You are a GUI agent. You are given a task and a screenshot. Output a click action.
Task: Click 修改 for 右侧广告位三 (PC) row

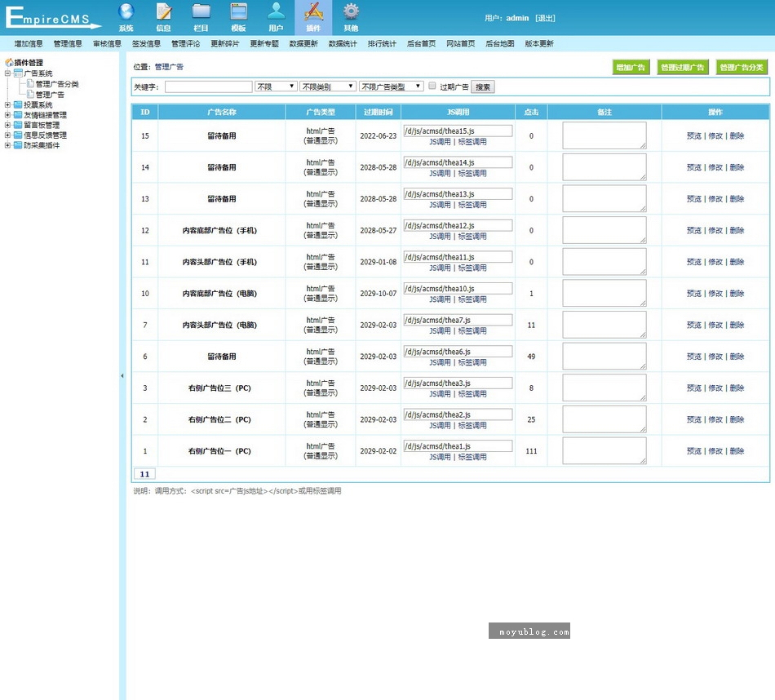(x=715, y=388)
